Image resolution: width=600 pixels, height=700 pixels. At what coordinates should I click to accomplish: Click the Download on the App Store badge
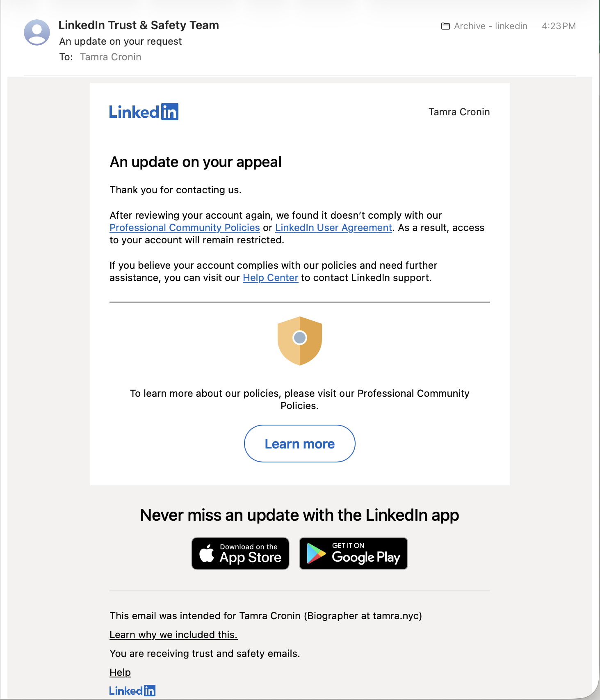(x=240, y=553)
